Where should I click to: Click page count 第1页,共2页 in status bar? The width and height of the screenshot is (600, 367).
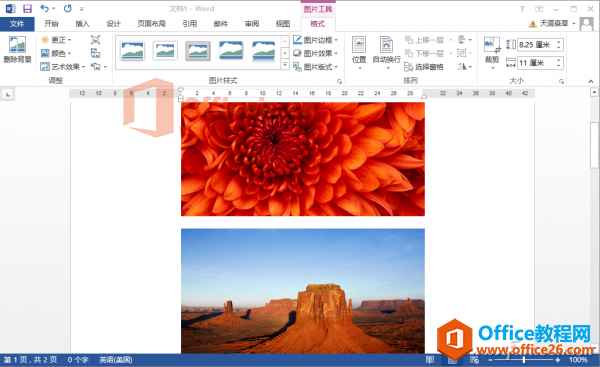tap(31, 360)
